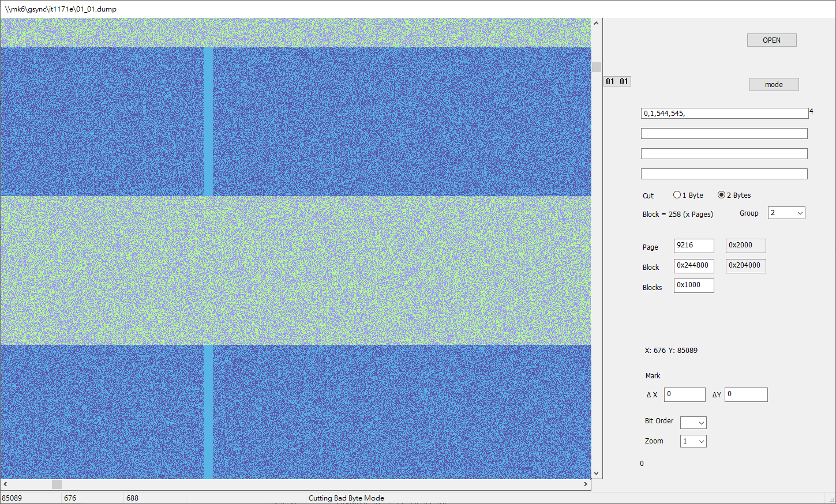Click the vertical scrollbar thumb
The height and width of the screenshot is (504, 836).
tap(597, 67)
